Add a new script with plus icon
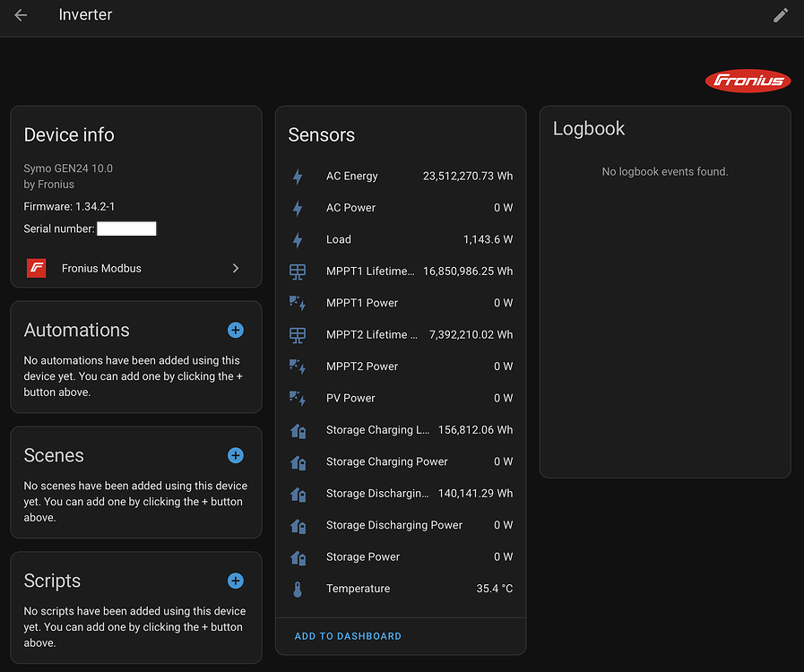 236,581
